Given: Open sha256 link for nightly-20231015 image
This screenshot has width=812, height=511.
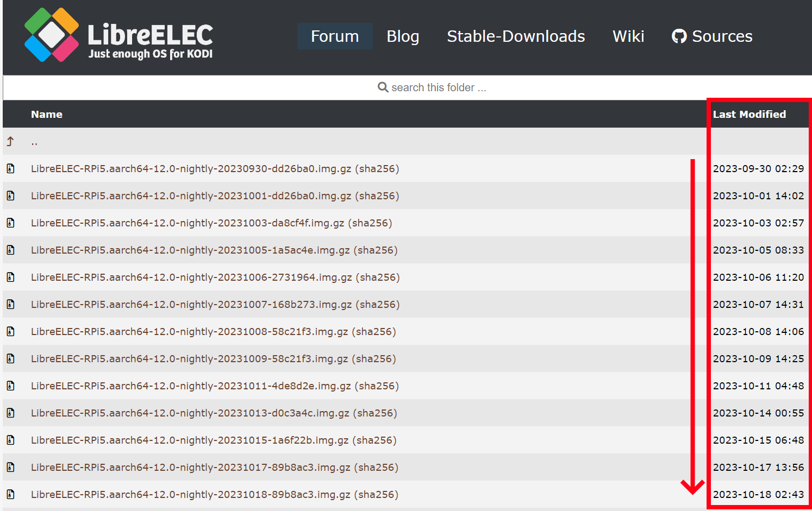Looking at the screenshot, I should pos(374,440).
